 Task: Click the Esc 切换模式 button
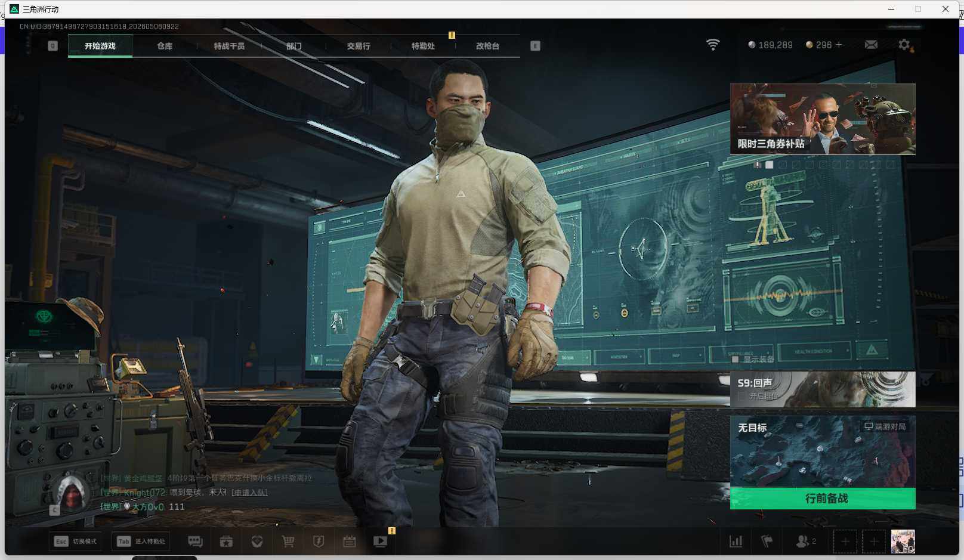pyautogui.click(x=75, y=542)
